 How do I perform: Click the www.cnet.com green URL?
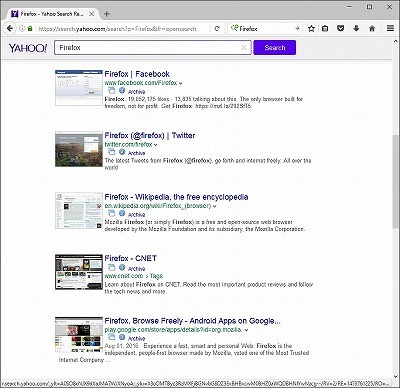coord(124,276)
